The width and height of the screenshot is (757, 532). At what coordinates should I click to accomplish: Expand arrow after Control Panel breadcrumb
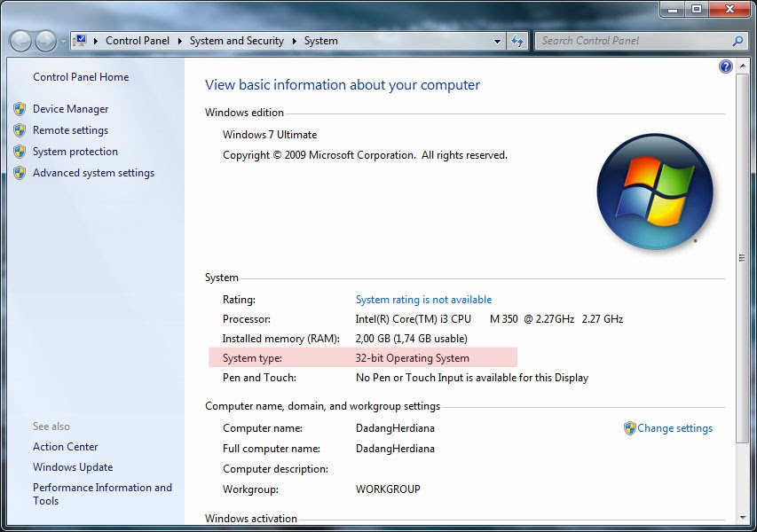coord(179,41)
